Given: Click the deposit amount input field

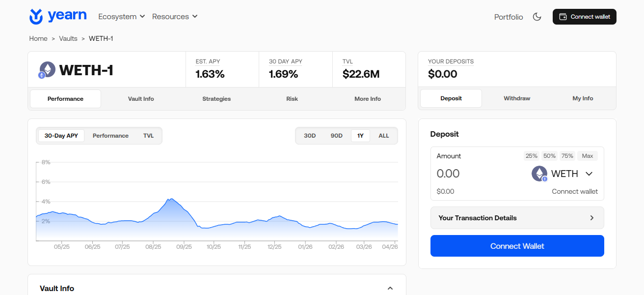Looking at the screenshot, I should [476, 174].
